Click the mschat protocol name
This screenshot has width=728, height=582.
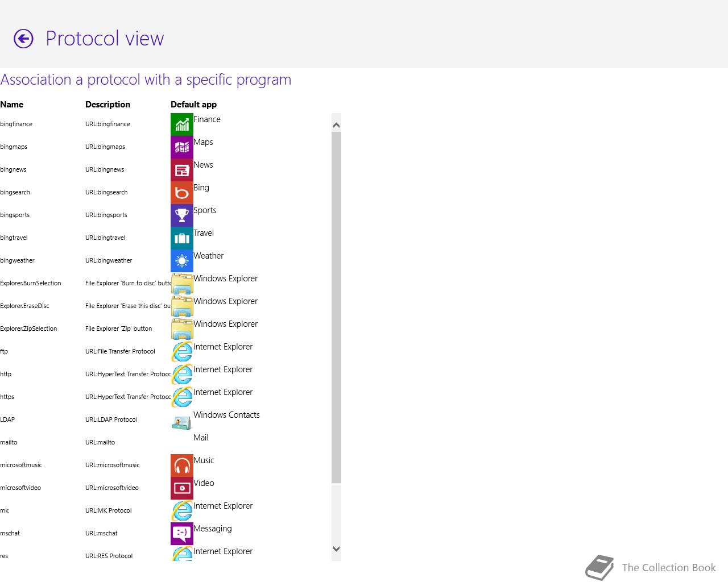click(10, 533)
